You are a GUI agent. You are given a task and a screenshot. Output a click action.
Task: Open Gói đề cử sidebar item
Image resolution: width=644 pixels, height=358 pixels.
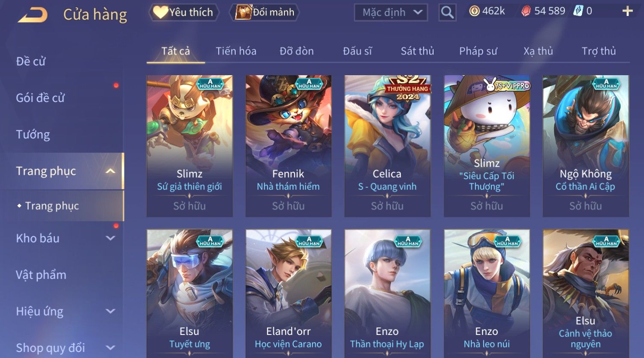pos(40,98)
